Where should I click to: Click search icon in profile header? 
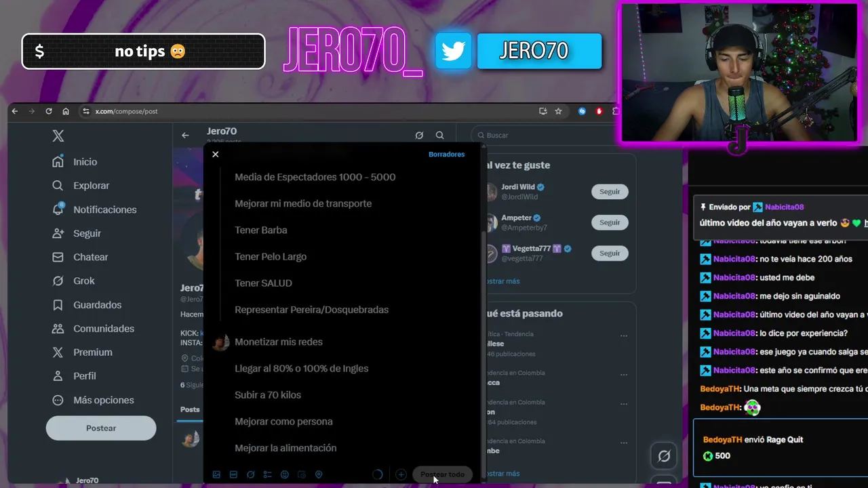(440, 136)
